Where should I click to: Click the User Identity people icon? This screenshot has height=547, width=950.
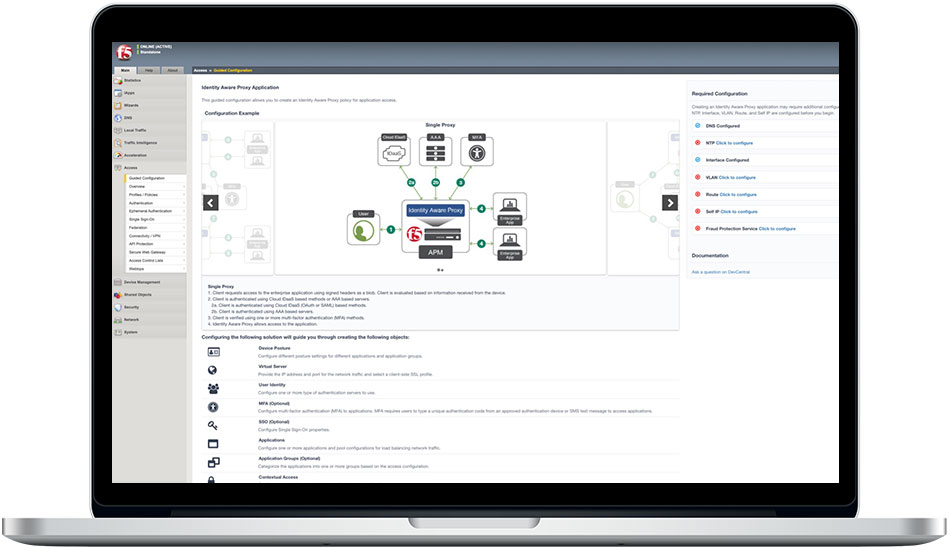pyautogui.click(x=213, y=388)
